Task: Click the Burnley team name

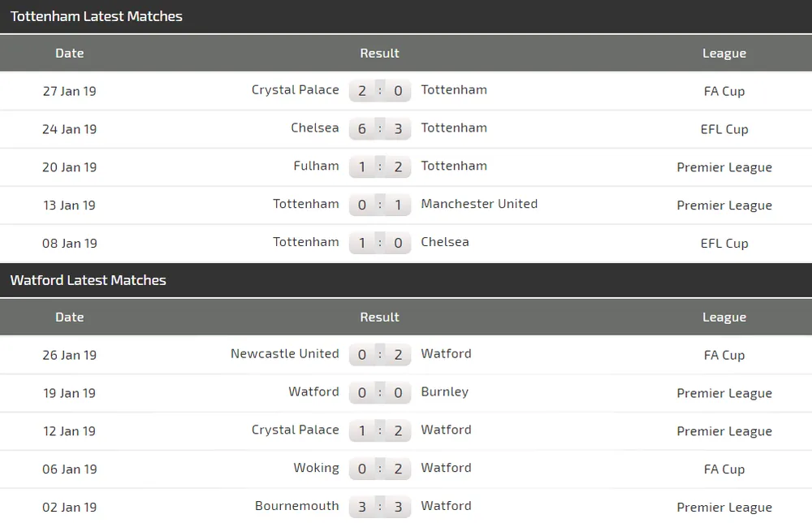Action: click(444, 392)
